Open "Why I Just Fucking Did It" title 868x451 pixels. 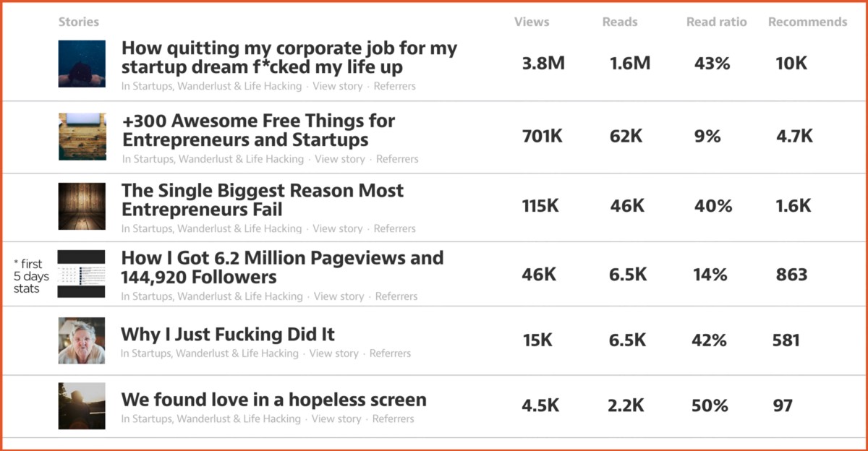click(228, 335)
